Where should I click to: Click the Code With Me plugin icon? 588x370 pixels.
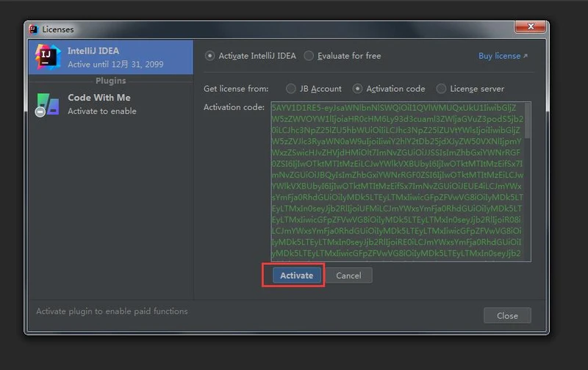47,104
